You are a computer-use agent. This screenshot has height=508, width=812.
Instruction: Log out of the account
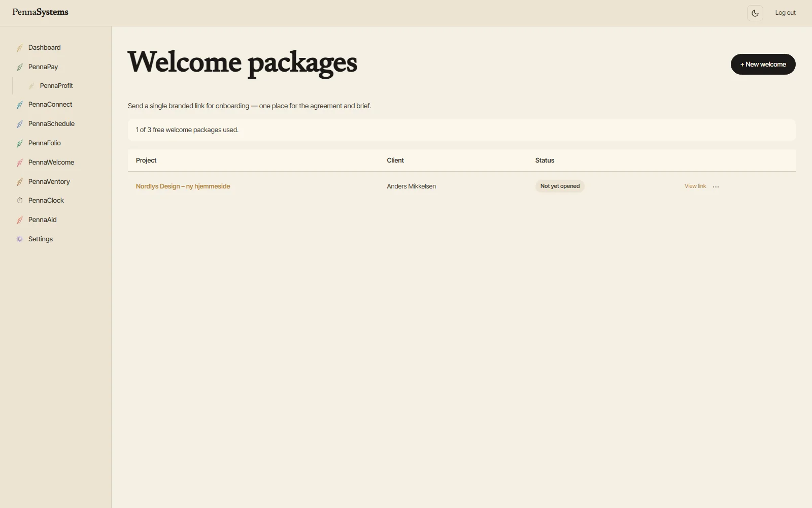tap(785, 13)
